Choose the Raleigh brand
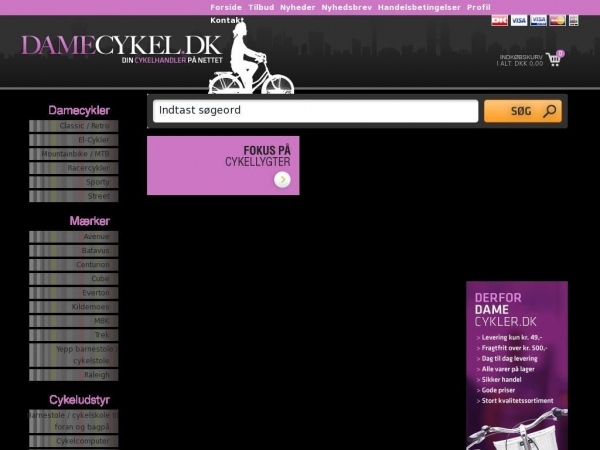The image size is (600, 450). [73, 375]
